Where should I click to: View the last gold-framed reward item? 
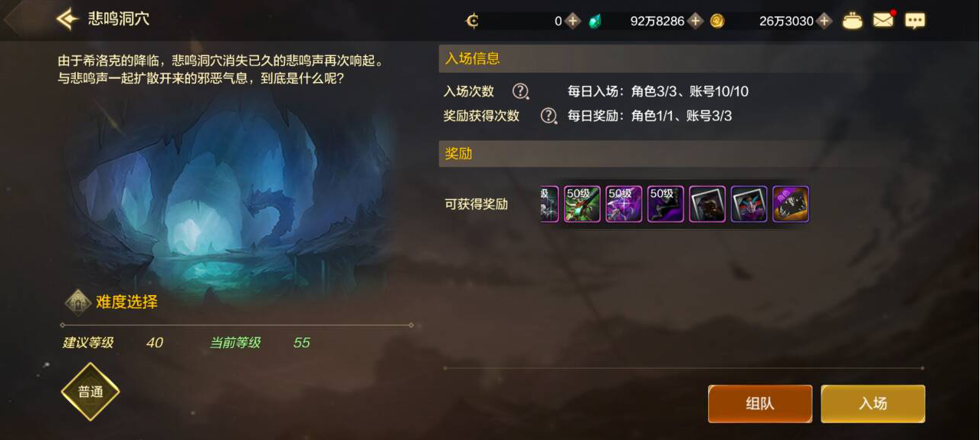(x=791, y=204)
